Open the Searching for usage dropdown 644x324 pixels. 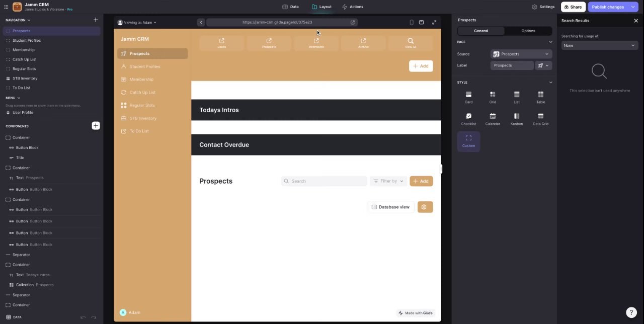(599, 45)
